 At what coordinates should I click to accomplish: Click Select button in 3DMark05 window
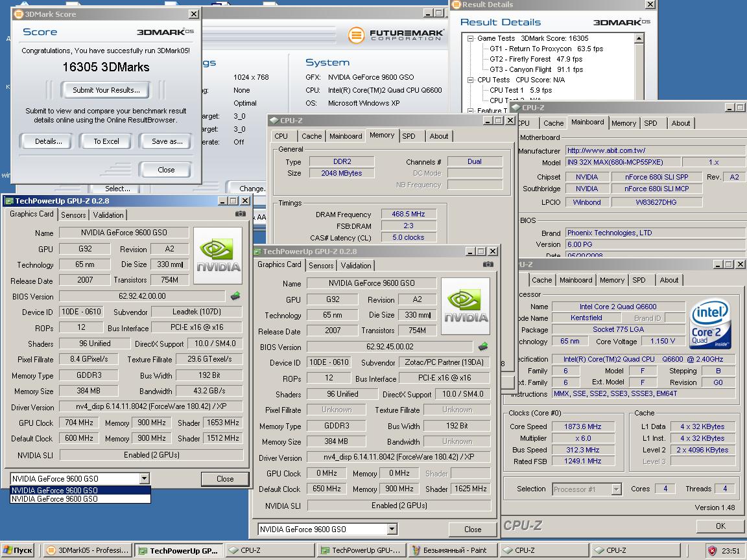coord(117,189)
